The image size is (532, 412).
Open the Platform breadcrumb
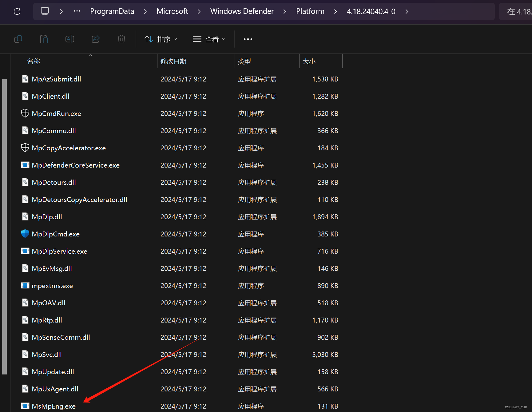(x=310, y=11)
